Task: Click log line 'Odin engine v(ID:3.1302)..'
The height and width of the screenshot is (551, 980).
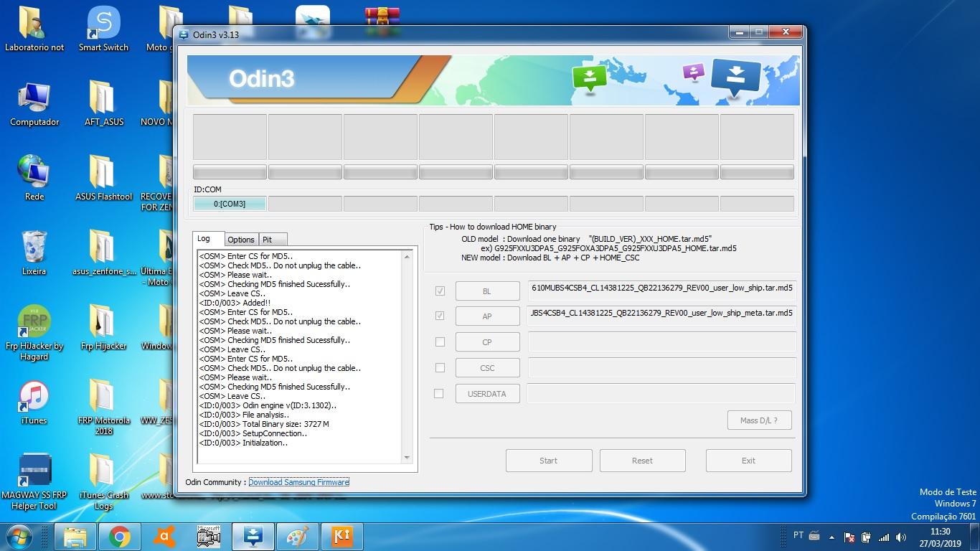Action: [268, 405]
